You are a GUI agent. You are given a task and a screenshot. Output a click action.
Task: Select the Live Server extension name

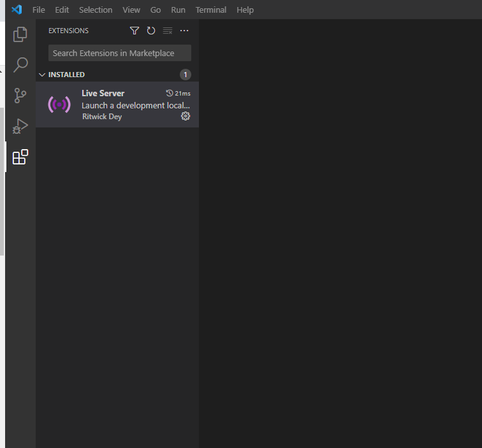103,93
